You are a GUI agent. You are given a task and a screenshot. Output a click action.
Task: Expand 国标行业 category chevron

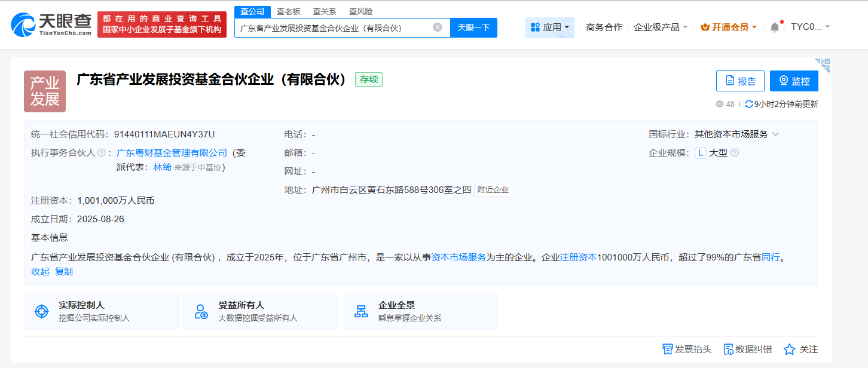click(776, 134)
